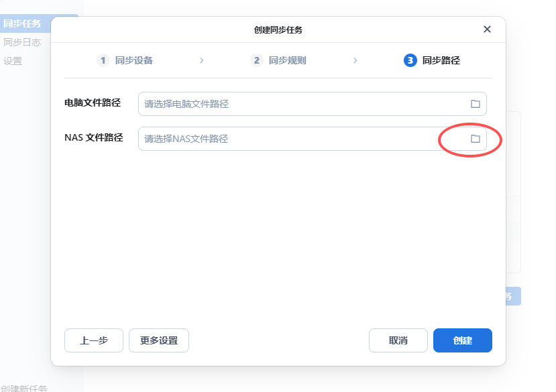Click the 电脑文件路径 input field
This screenshot has height=392, width=556.
click(312, 104)
